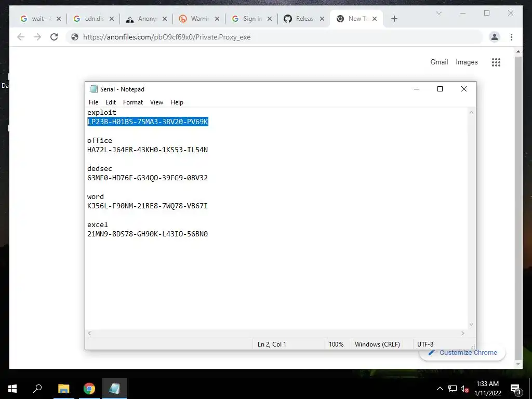Click the 'dedsec' label line
Screen dimensions: 532x399
(x=99, y=169)
